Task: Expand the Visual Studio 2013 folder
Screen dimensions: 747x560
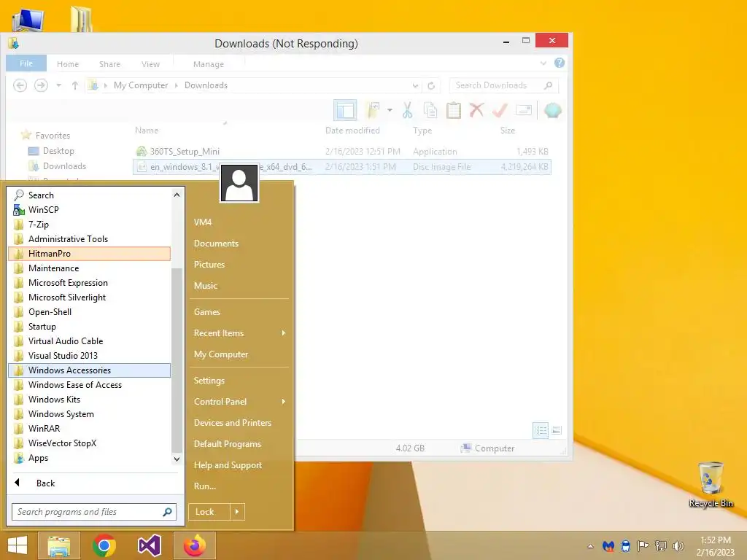Action: click(90, 356)
